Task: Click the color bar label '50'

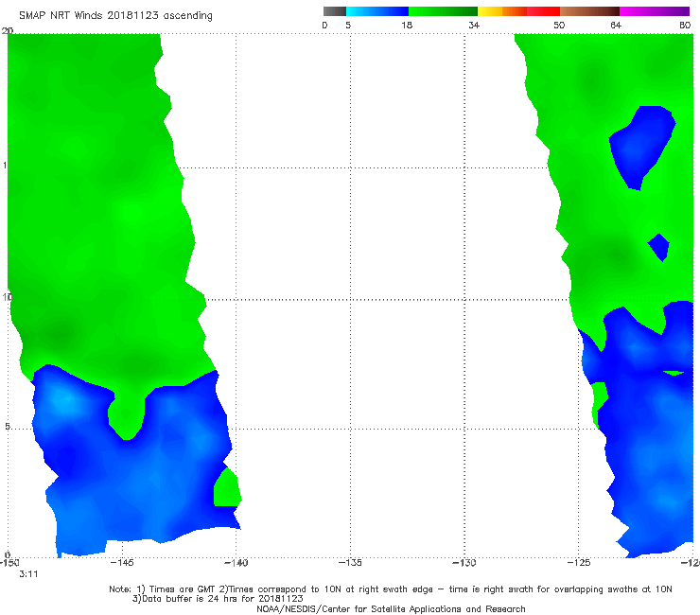Action: (x=559, y=26)
